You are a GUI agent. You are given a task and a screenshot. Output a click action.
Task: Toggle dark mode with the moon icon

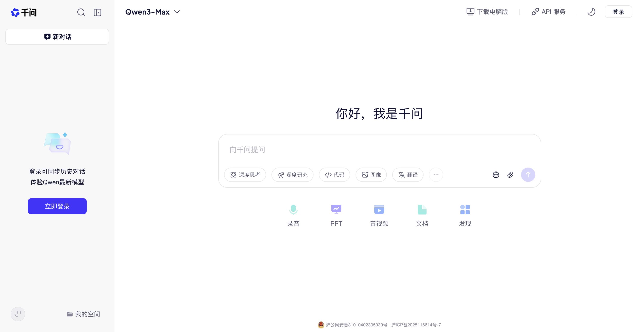[x=591, y=11]
